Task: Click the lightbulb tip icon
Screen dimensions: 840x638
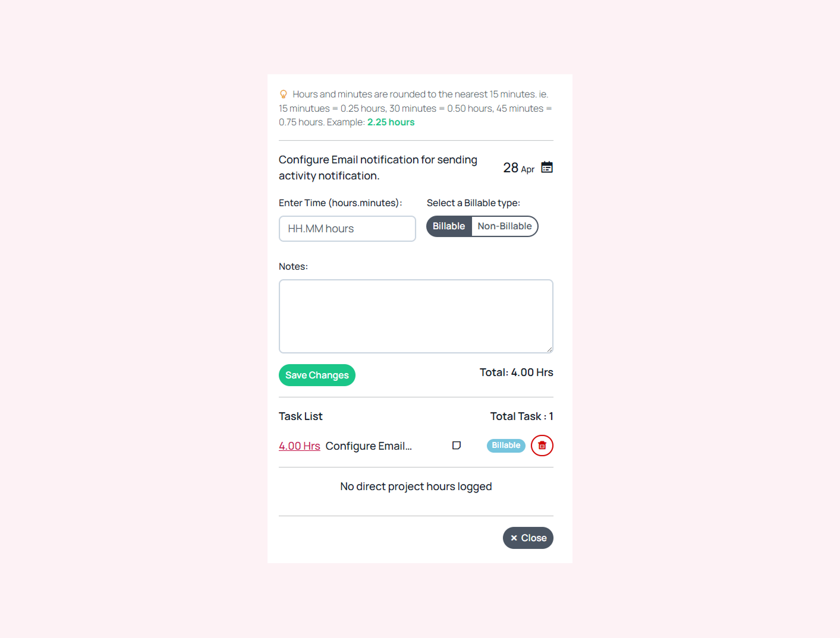Action: [284, 94]
